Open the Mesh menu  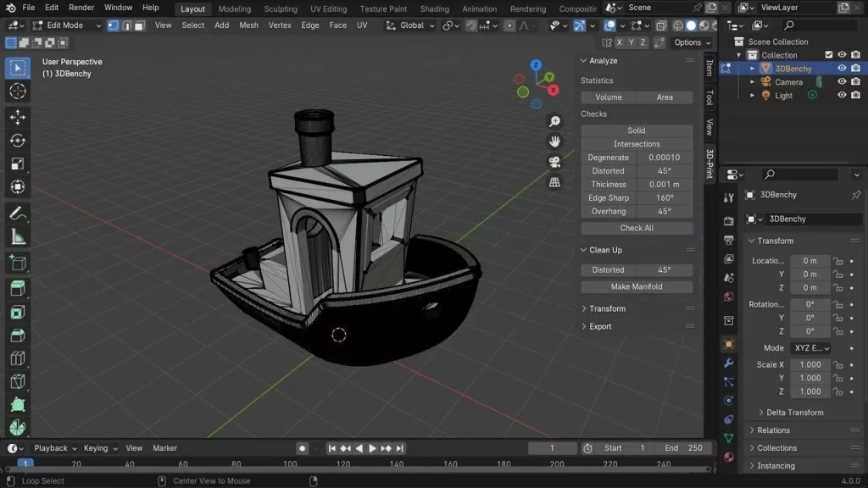(248, 25)
